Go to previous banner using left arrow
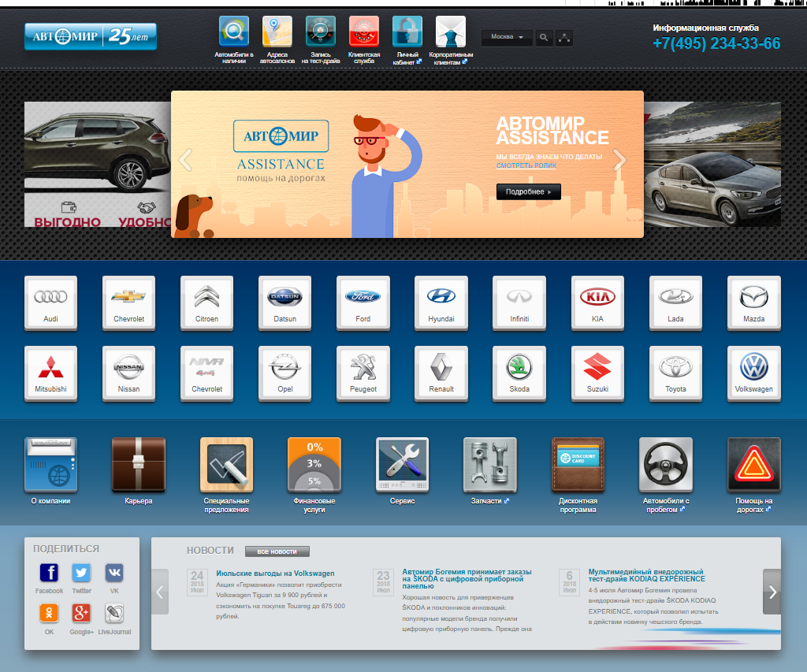The width and height of the screenshot is (807, 672). point(185,160)
